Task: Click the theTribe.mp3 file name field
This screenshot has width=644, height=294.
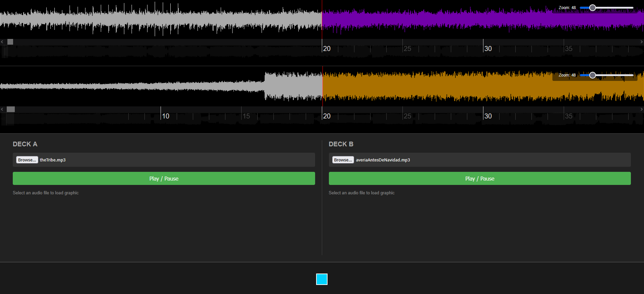Action: pyautogui.click(x=53, y=160)
